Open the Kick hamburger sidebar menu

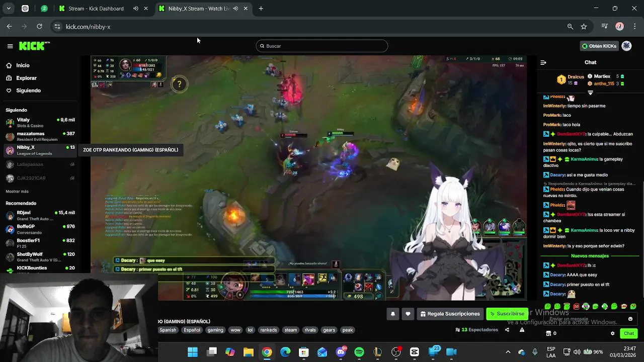pyautogui.click(x=10, y=46)
